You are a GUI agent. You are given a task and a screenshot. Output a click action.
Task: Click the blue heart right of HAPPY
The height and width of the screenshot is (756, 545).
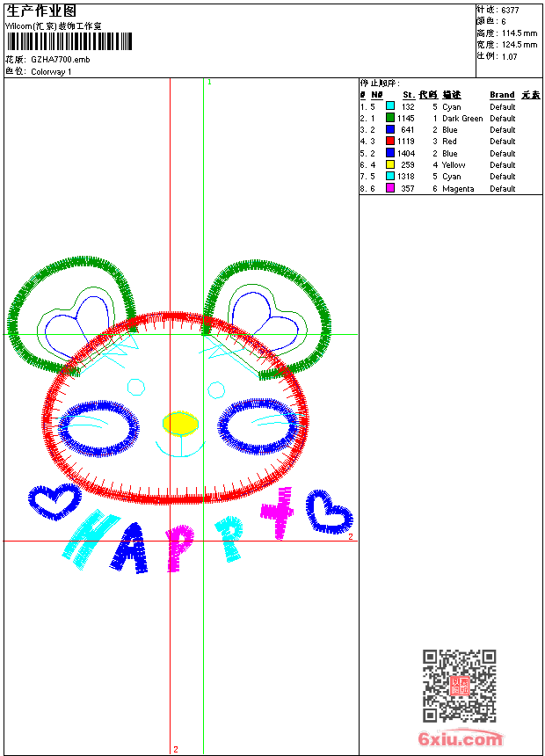(329, 512)
